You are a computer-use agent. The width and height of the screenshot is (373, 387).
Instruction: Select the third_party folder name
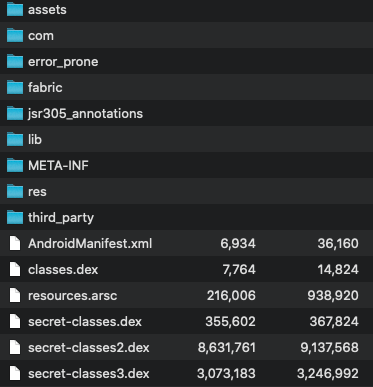coord(61,218)
